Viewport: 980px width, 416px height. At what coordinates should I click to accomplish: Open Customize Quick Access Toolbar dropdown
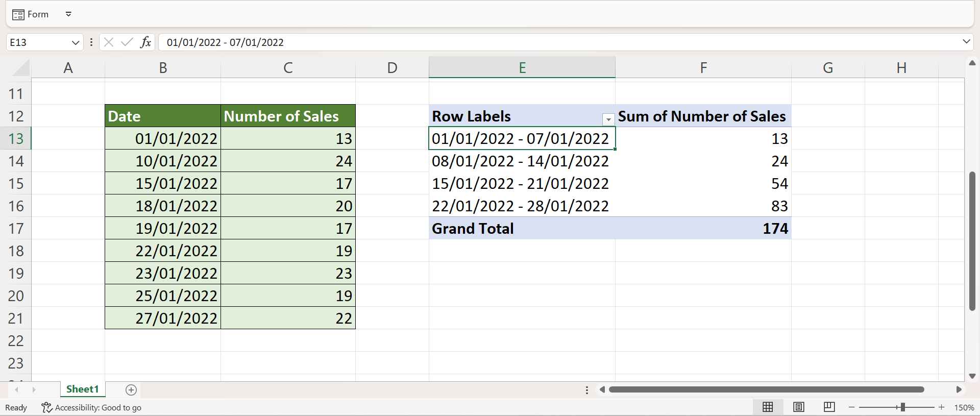[68, 14]
